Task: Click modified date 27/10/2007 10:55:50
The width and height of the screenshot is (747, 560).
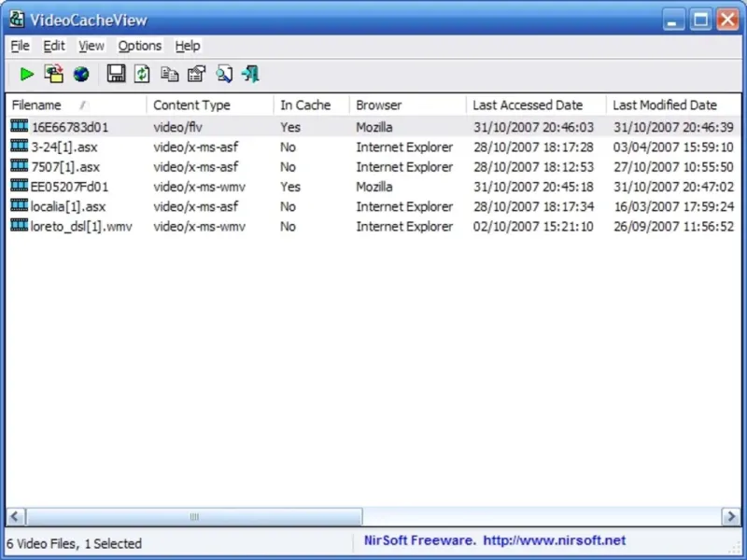Action: pyautogui.click(x=673, y=167)
